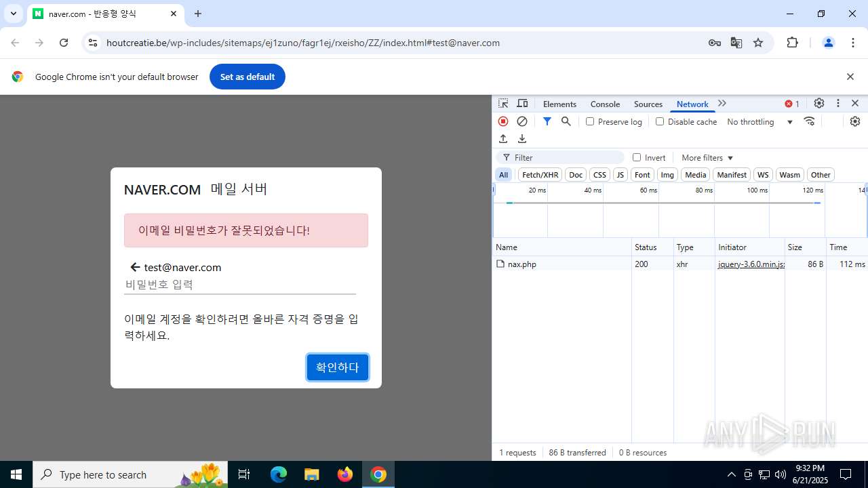This screenshot has width=868, height=488.
Task: Filter requests by WS type
Action: (x=763, y=175)
